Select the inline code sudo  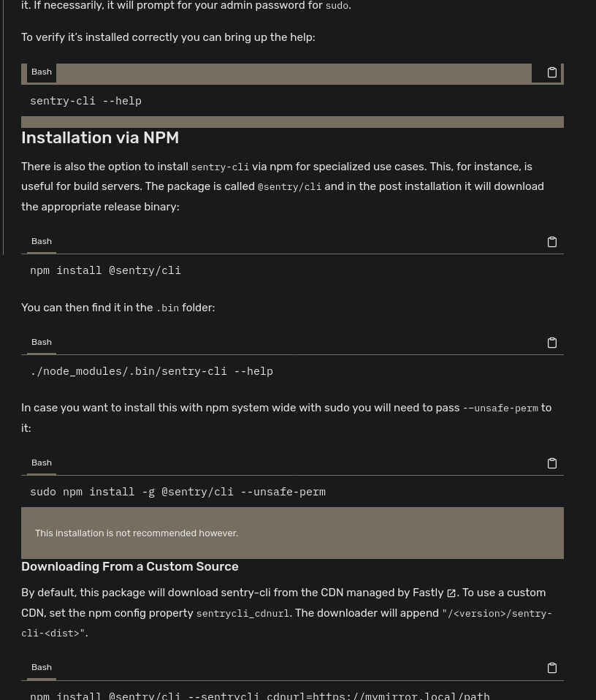(x=337, y=6)
